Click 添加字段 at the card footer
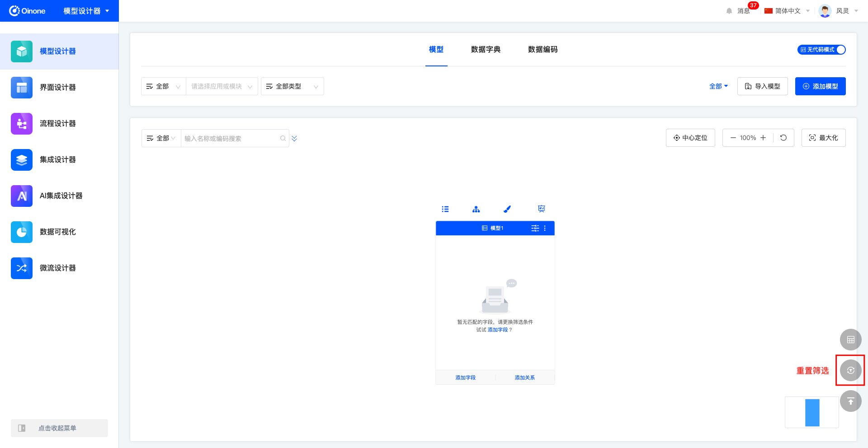The height and width of the screenshot is (448, 868). [466, 378]
